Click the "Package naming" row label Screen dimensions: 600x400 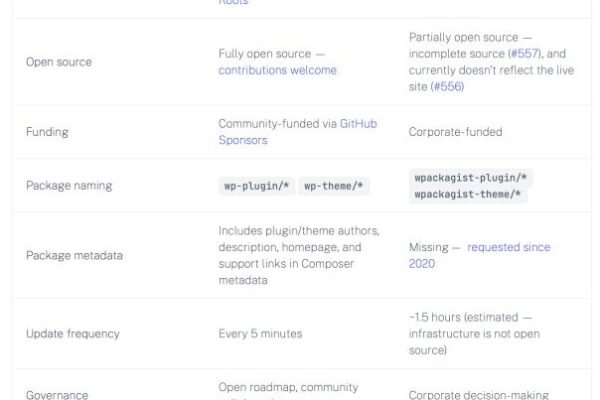point(68,186)
